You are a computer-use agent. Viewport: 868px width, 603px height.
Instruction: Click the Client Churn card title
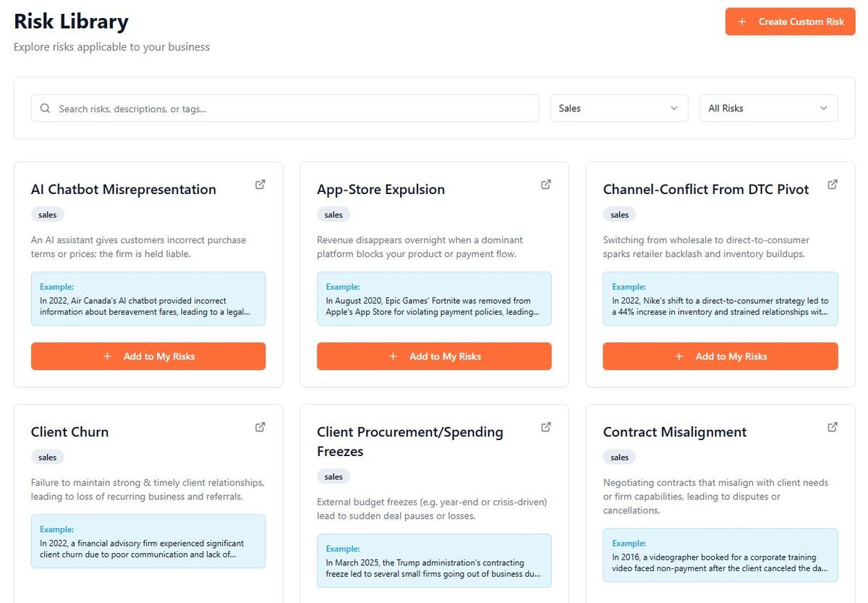point(69,432)
